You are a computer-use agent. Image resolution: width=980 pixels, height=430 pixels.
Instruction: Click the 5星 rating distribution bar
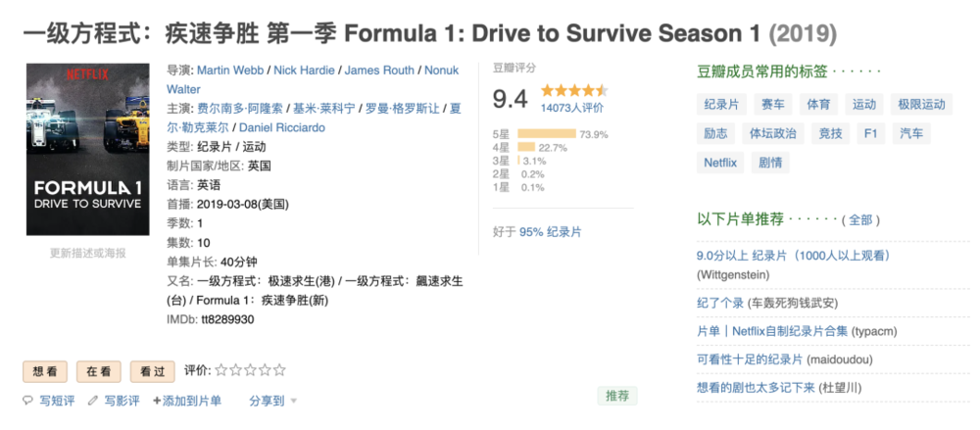point(546,133)
